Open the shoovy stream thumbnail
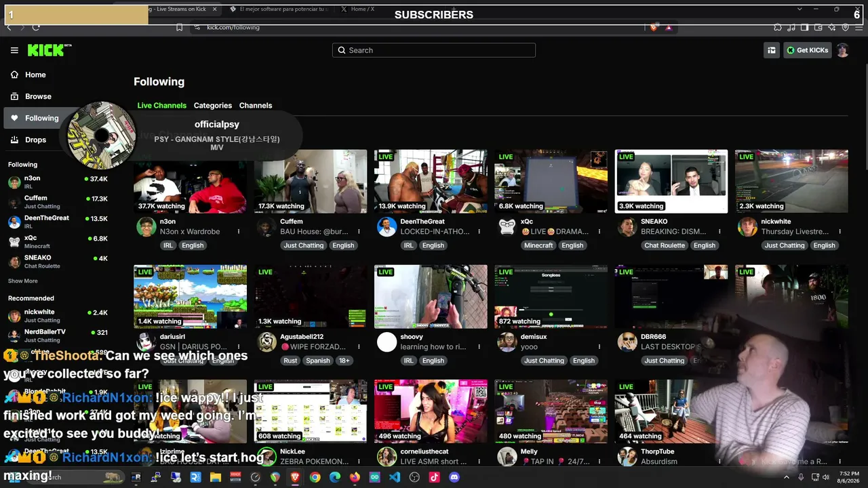The width and height of the screenshot is (868, 488). (x=431, y=296)
